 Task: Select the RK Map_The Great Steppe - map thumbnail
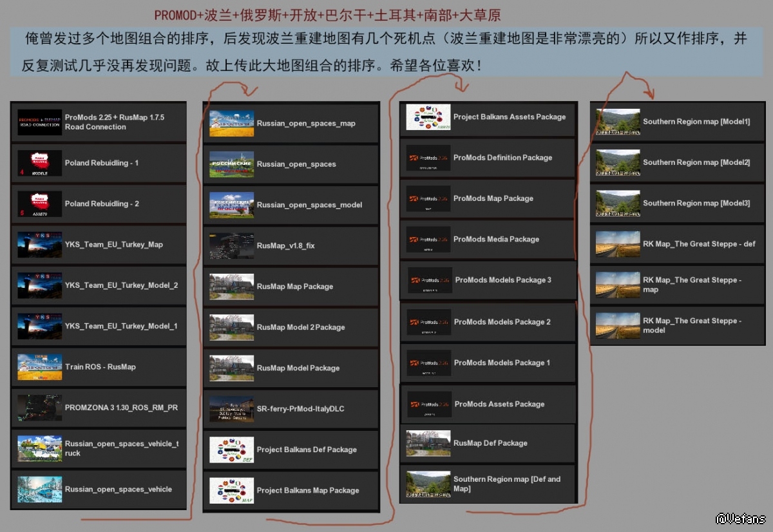(x=618, y=285)
